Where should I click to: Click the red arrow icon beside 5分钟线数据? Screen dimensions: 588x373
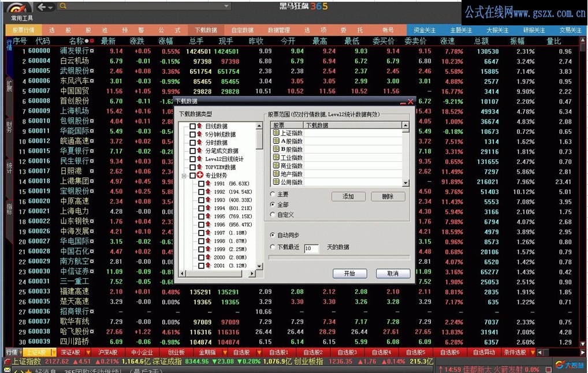pyautogui.click(x=199, y=134)
